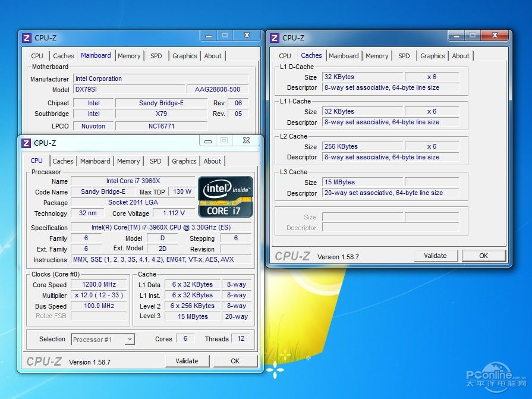532x399 pixels.
Task: Open the SPD tab in the Mainboard window
Action: pos(156,56)
